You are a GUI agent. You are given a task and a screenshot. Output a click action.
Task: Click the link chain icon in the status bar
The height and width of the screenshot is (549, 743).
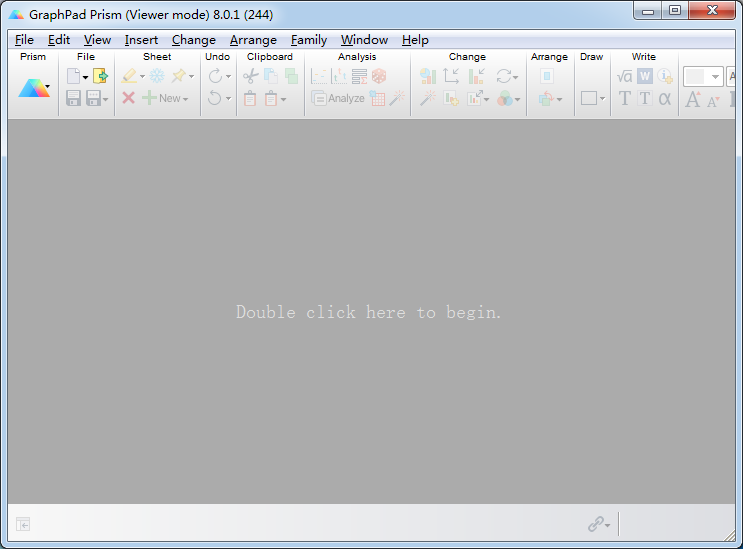tap(596, 524)
